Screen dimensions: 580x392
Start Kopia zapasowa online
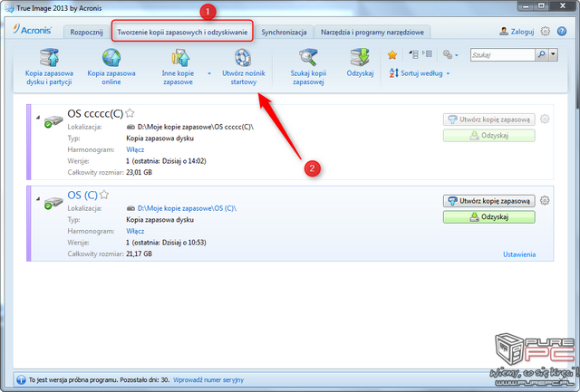(111, 67)
